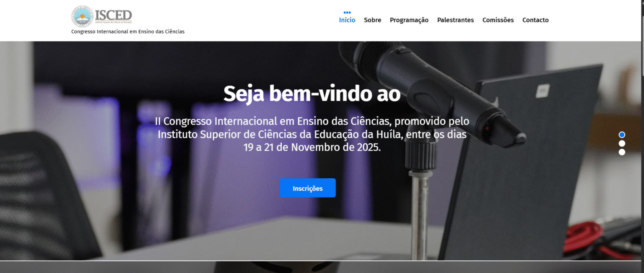
Task: Click the blue Inscrições button
Action: [308, 188]
